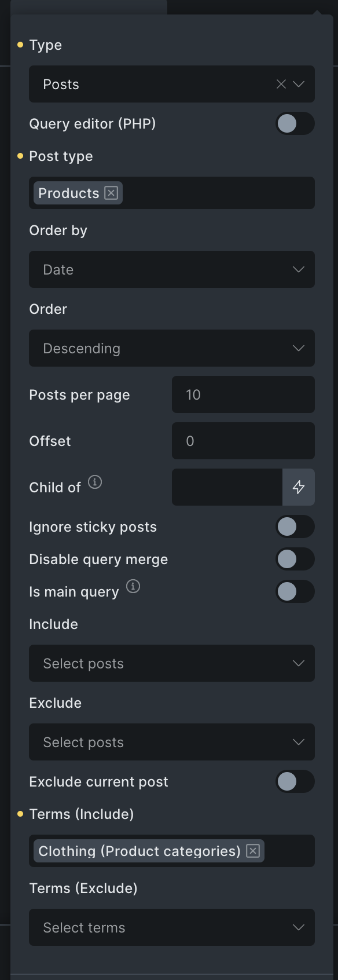Focus the Offset input field
Screen dimensions: 338x980
(x=243, y=441)
